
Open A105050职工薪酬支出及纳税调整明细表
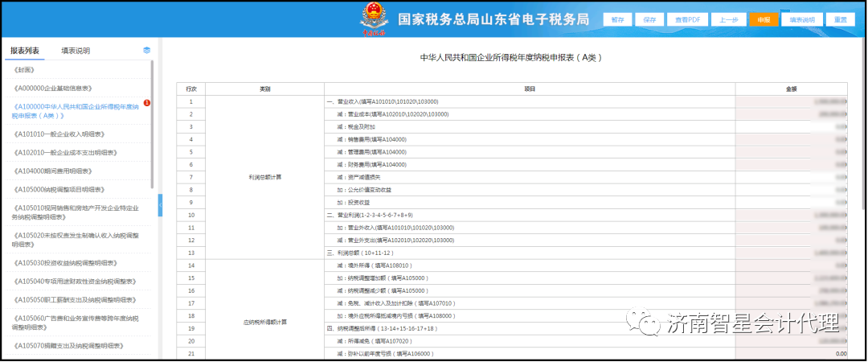tap(73, 299)
